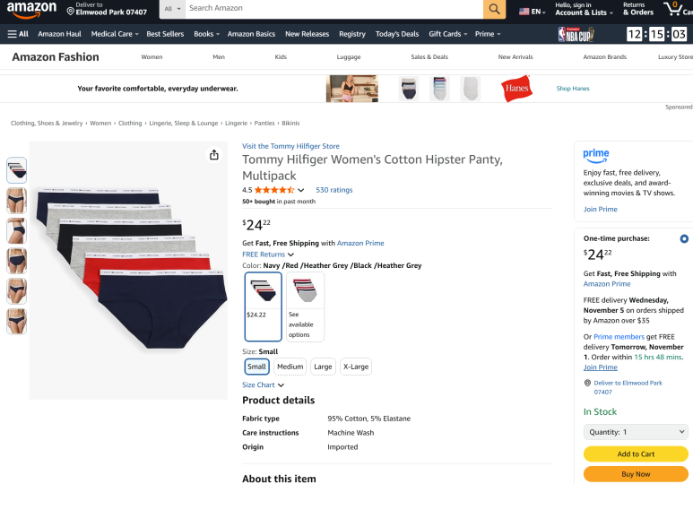Open Best Sellers menu item
693x506 pixels.
tap(165, 34)
